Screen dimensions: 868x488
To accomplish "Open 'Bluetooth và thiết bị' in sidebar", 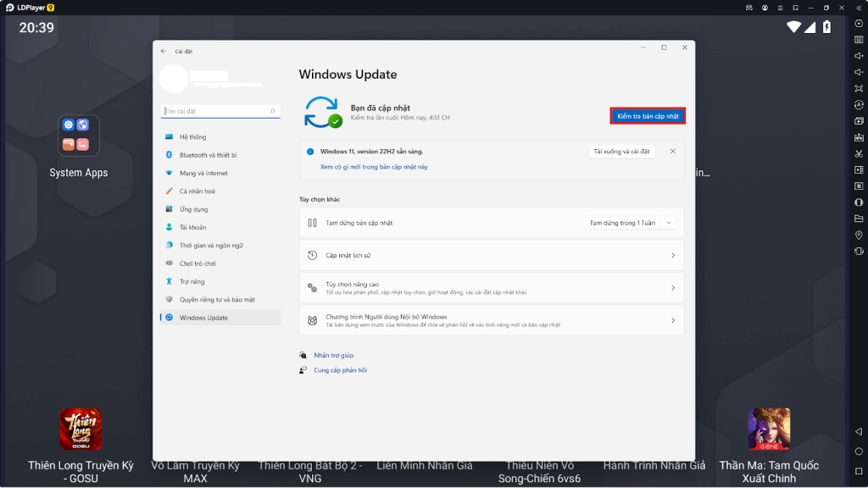I will pos(220,155).
